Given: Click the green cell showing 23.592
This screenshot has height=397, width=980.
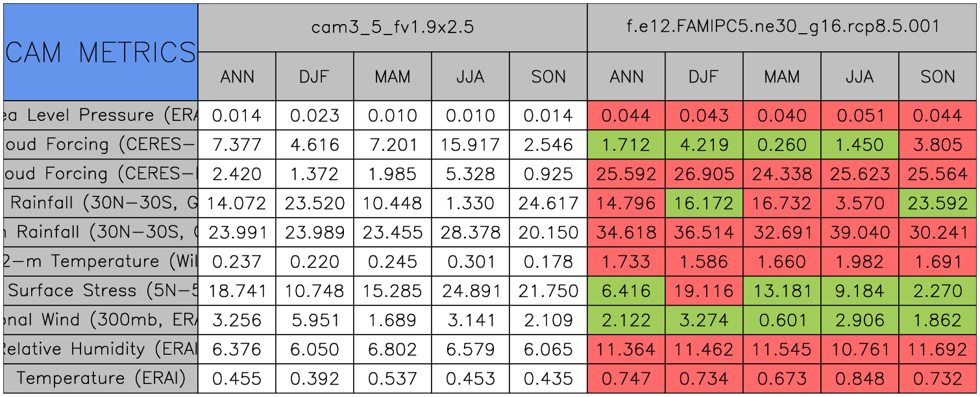Looking at the screenshot, I should coord(938,203).
